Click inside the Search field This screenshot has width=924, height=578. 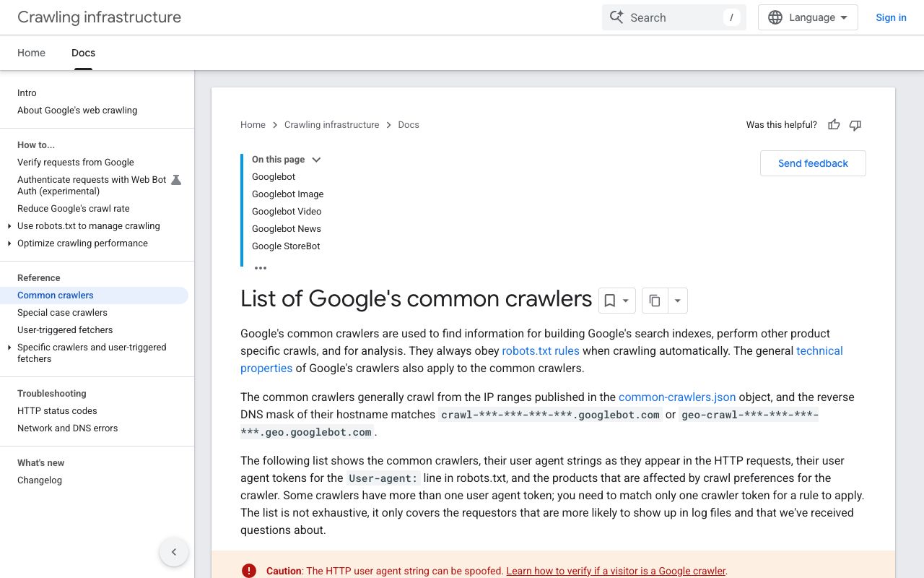[x=674, y=17]
